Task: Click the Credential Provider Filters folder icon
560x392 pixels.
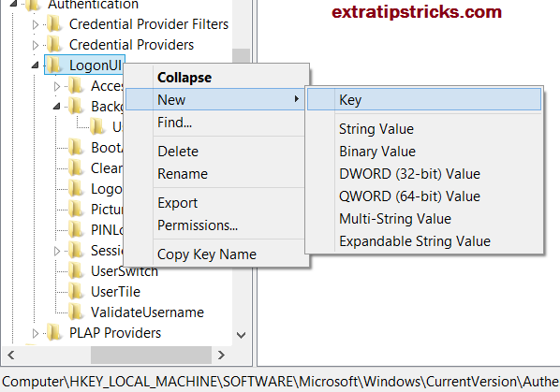Action: click(54, 24)
